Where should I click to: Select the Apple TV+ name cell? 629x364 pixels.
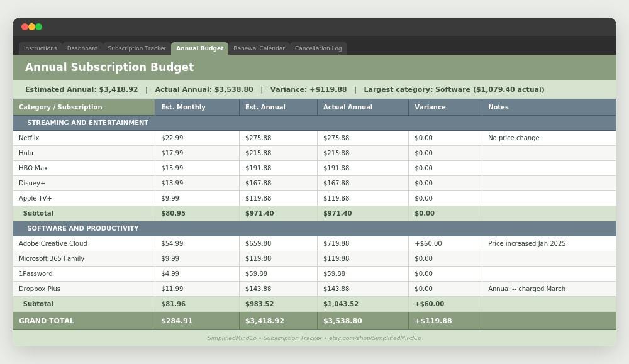click(84, 199)
